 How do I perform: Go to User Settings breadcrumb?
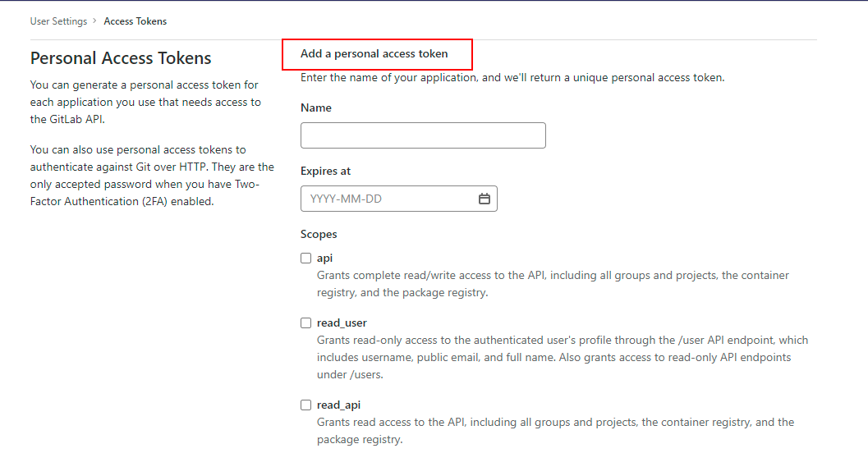point(58,21)
